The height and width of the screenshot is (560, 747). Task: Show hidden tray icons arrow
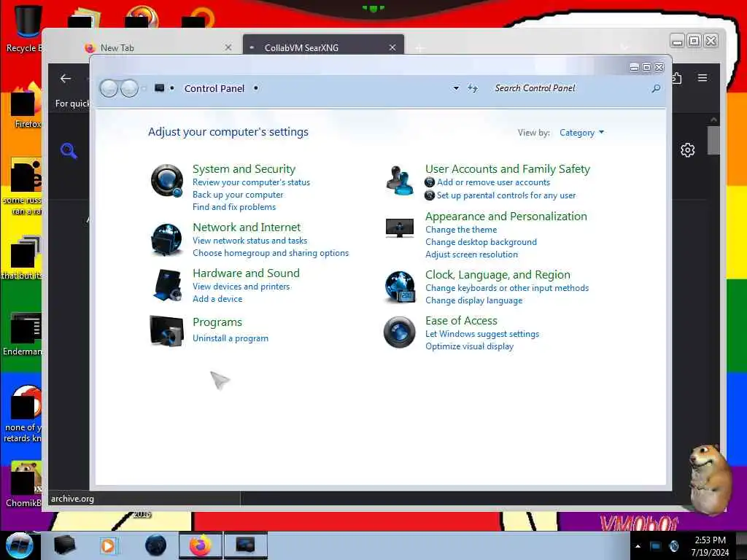pyautogui.click(x=638, y=546)
